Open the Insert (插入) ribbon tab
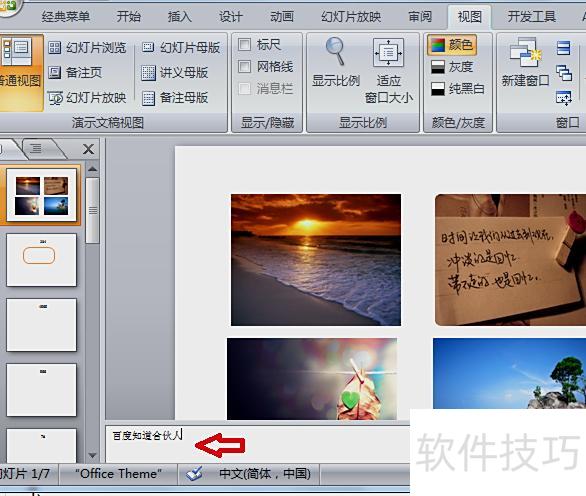586x496 pixels. [179, 16]
